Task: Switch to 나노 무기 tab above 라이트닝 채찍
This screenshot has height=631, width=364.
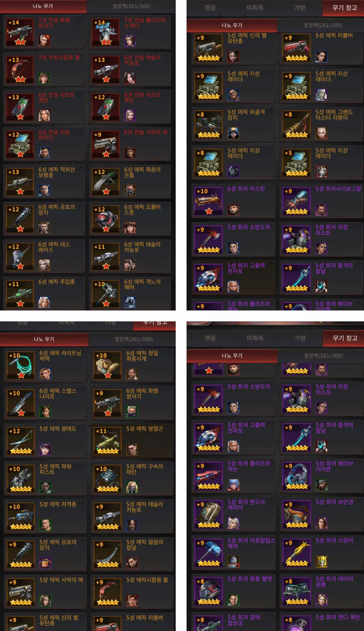Action: point(44,339)
